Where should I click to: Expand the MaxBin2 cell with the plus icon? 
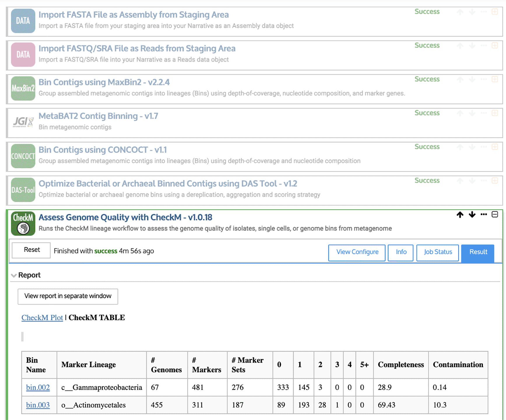(x=495, y=79)
